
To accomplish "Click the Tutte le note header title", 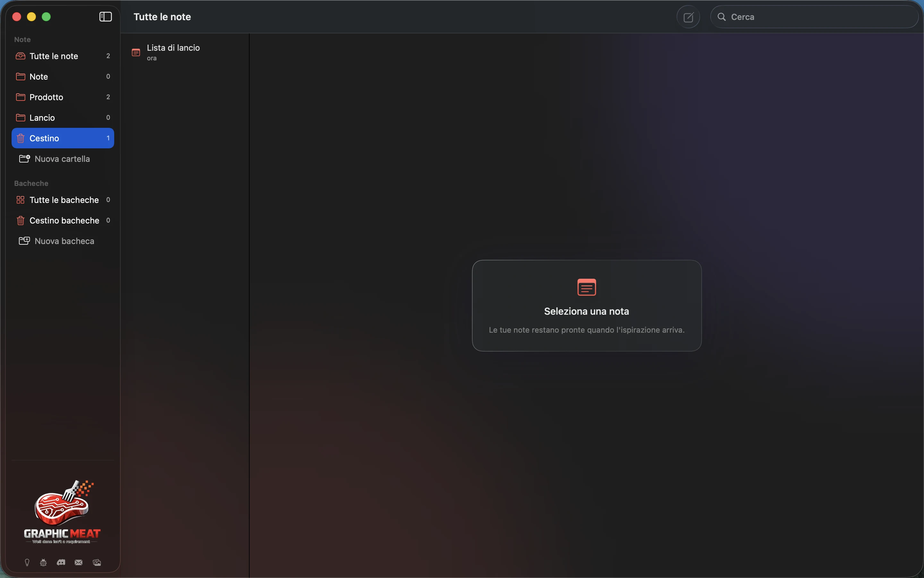I will coord(162,17).
